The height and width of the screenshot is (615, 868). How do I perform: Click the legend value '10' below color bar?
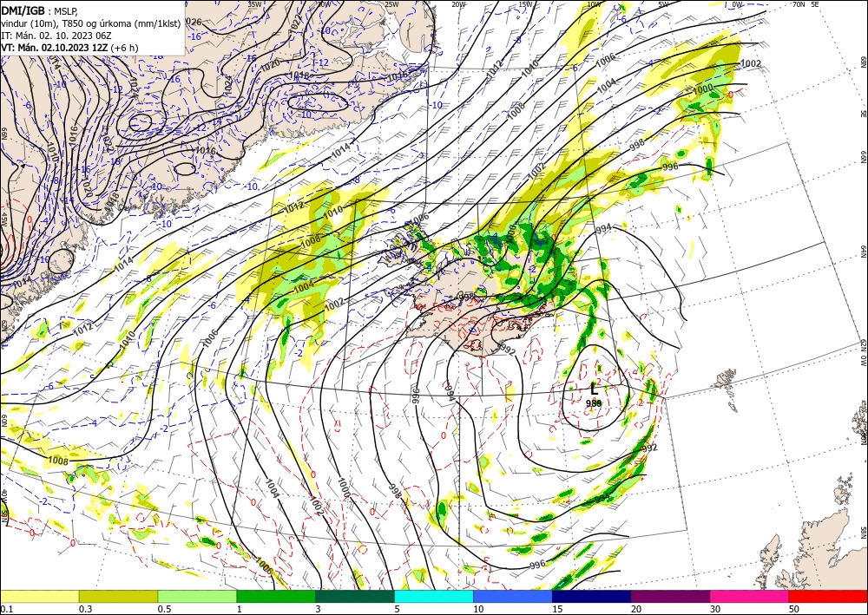[x=478, y=609]
